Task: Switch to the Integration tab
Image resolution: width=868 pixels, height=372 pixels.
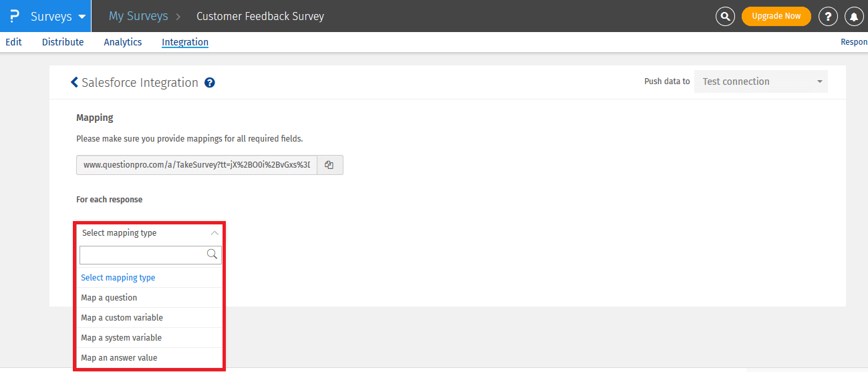Action: pos(185,42)
